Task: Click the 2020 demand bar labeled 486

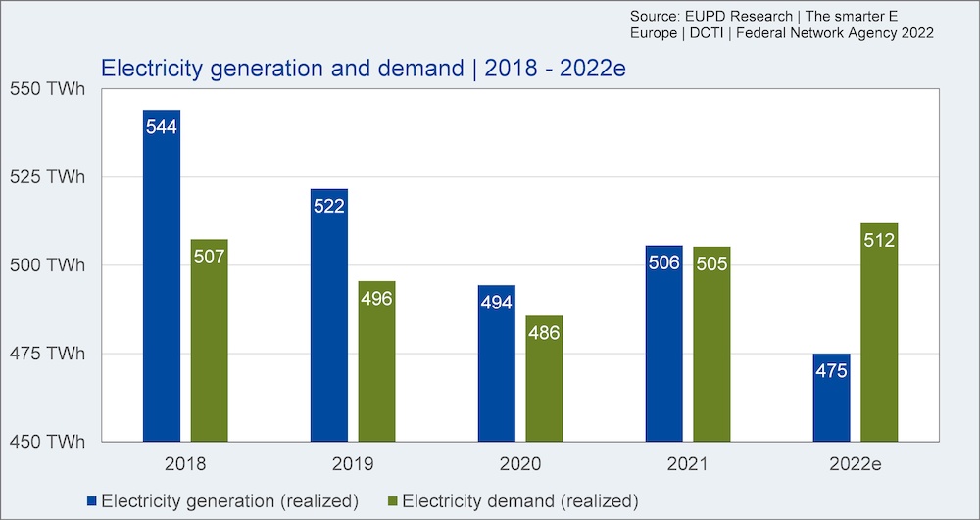Action: click(544, 378)
